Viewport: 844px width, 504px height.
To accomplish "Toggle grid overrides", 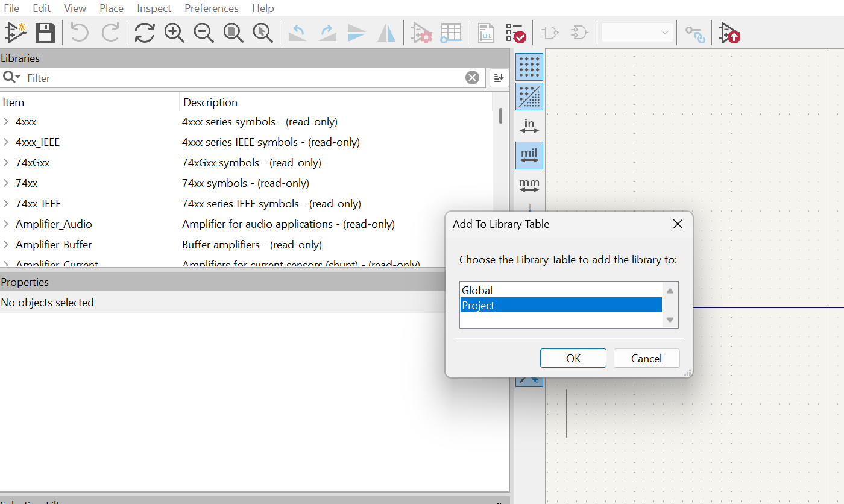I will (529, 96).
